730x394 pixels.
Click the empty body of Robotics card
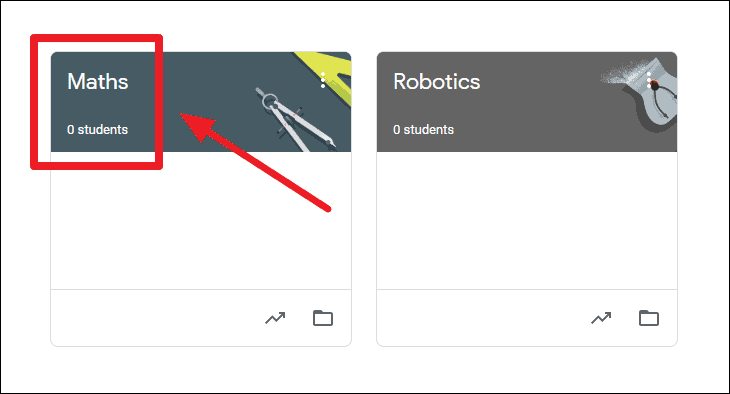pyautogui.click(x=527, y=220)
